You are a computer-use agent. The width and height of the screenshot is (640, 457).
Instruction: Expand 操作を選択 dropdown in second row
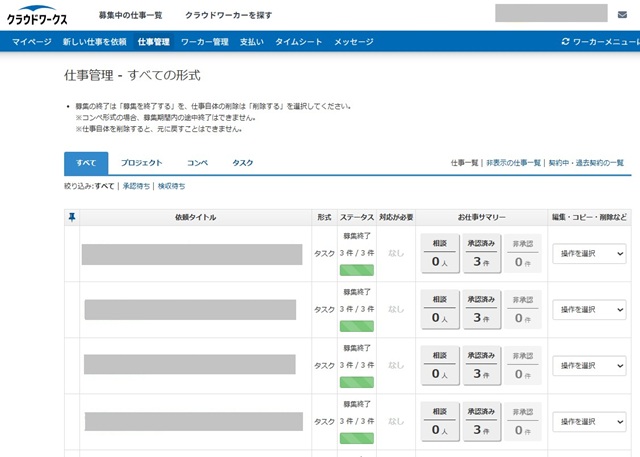click(x=589, y=310)
